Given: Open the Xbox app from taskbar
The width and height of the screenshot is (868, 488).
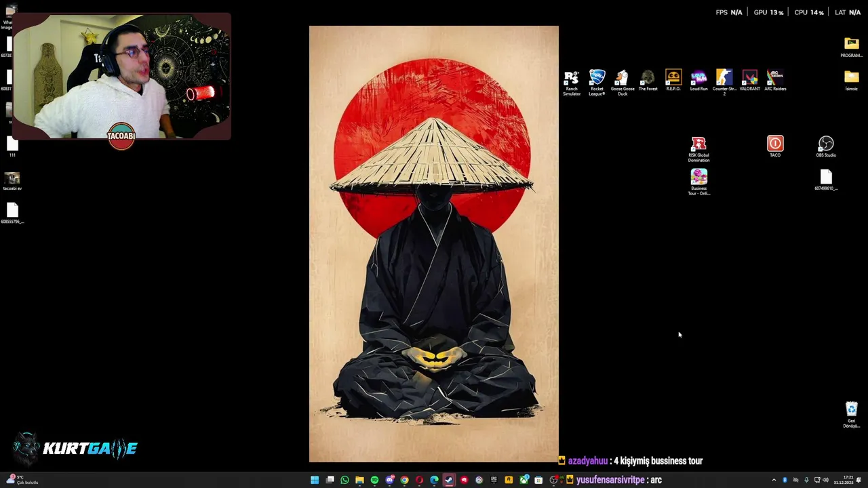Looking at the screenshot, I should 524,480.
